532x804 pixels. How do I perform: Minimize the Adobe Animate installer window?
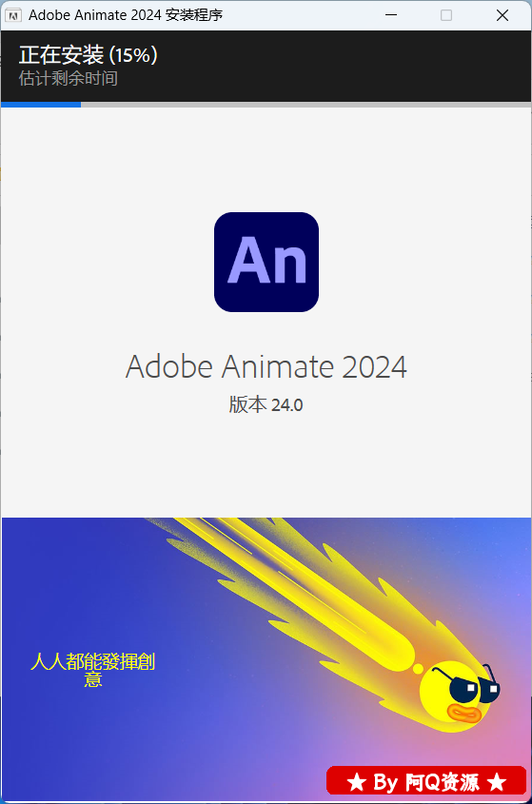tap(391, 15)
